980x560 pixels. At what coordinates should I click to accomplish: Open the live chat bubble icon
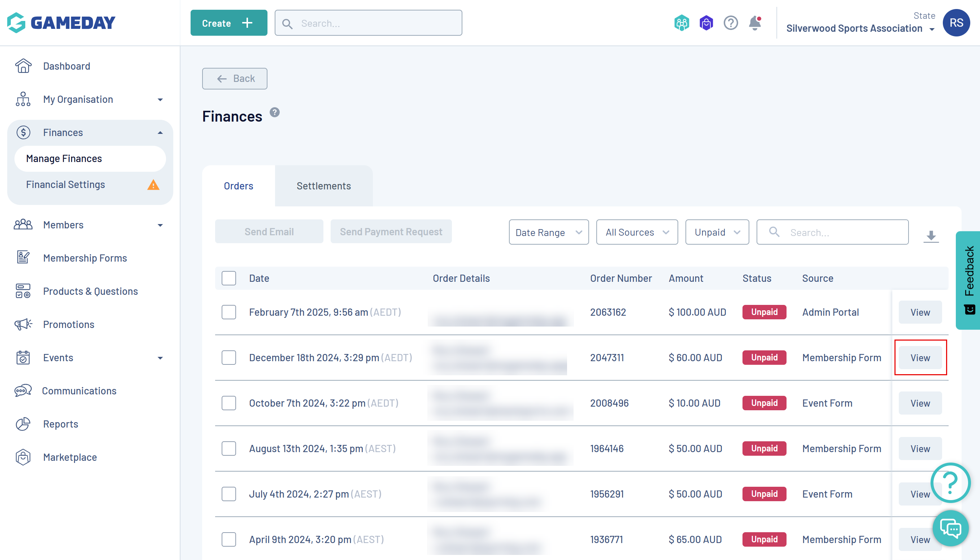click(950, 528)
